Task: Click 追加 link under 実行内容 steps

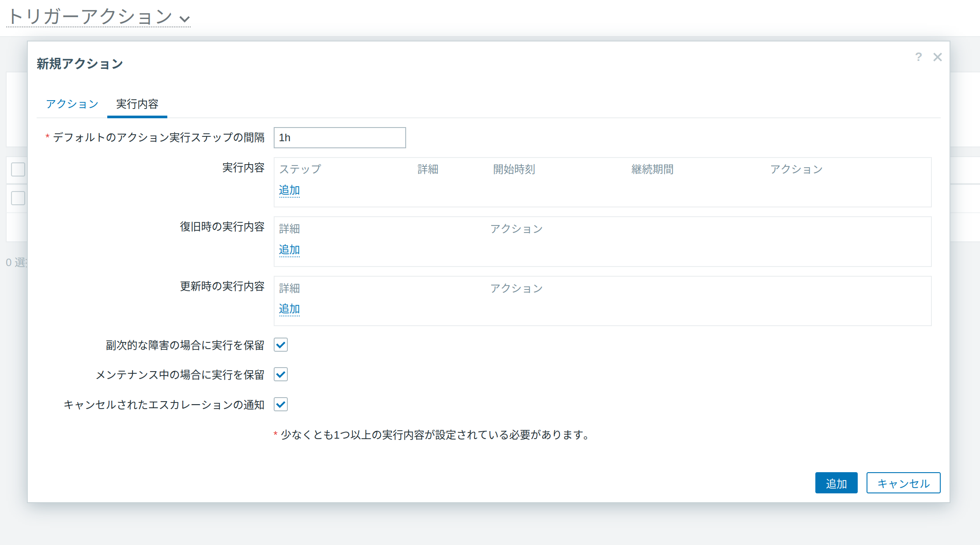Action: click(x=289, y=190)
